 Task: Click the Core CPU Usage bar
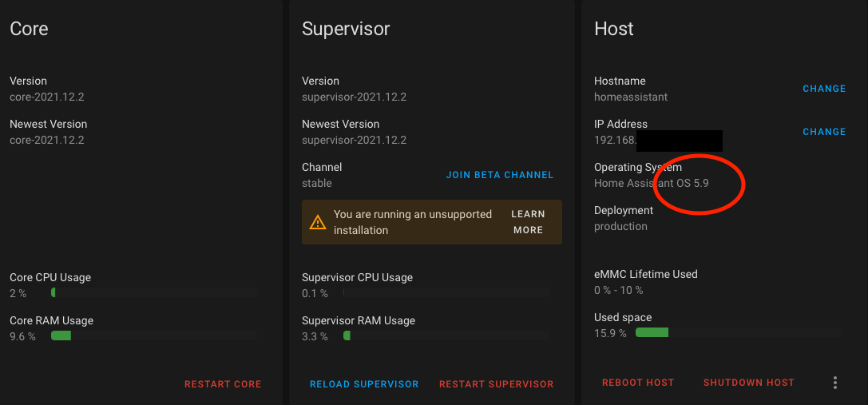point(154,292)
